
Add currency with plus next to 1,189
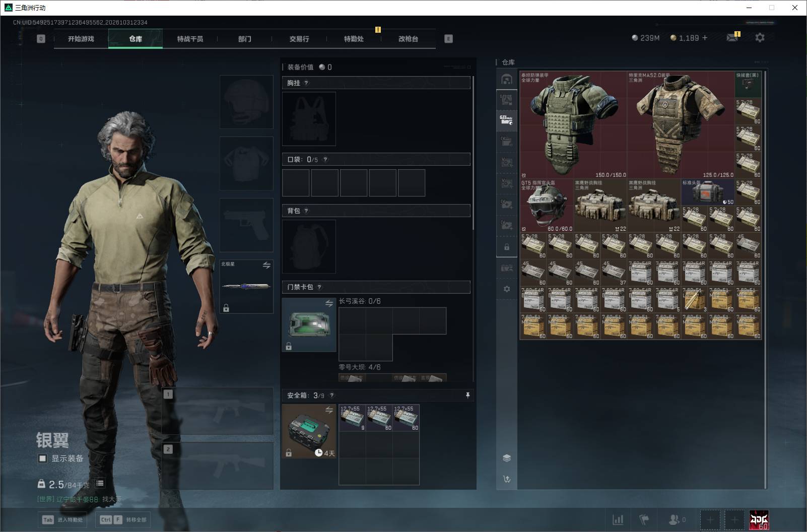705,38
